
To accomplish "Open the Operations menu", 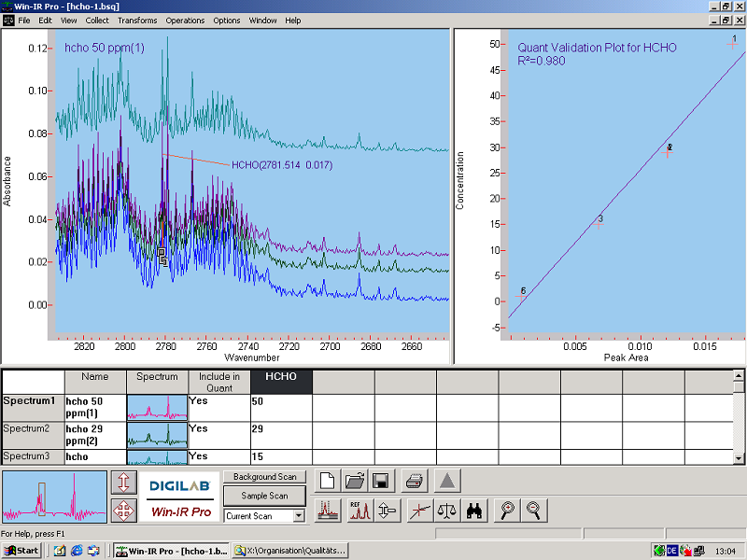I will [185, 20].
